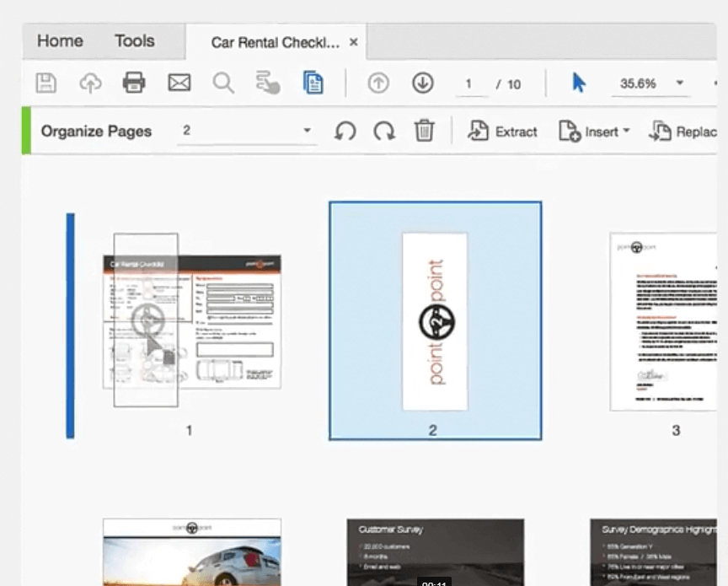Open search with magnifying glass icon

[x=223, y=83]
